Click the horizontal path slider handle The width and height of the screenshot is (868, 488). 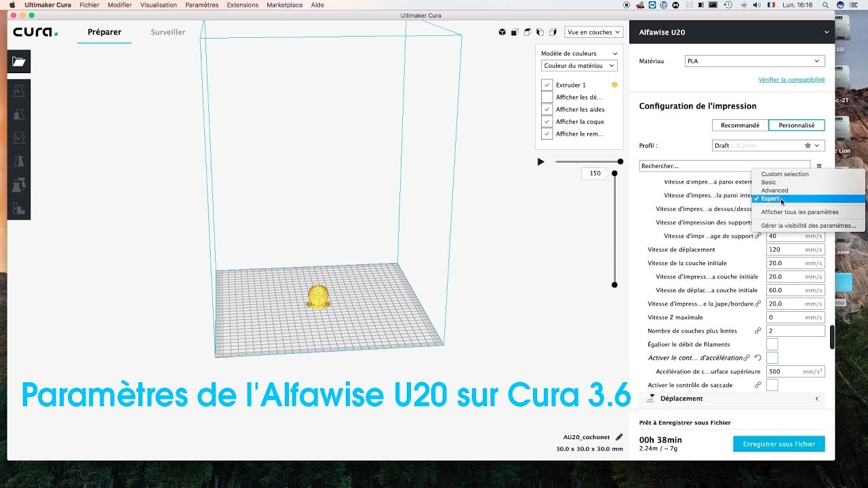(620, 161)
